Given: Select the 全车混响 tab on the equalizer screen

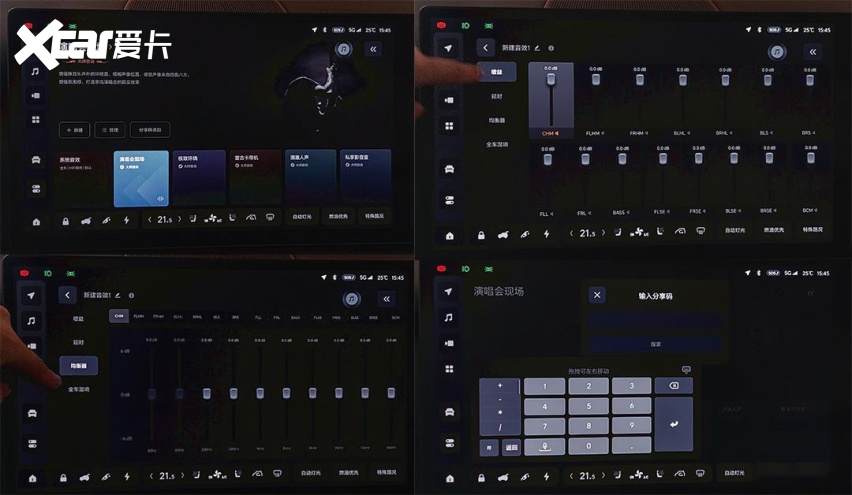Looking at the screenshot, I should [79, 389].
